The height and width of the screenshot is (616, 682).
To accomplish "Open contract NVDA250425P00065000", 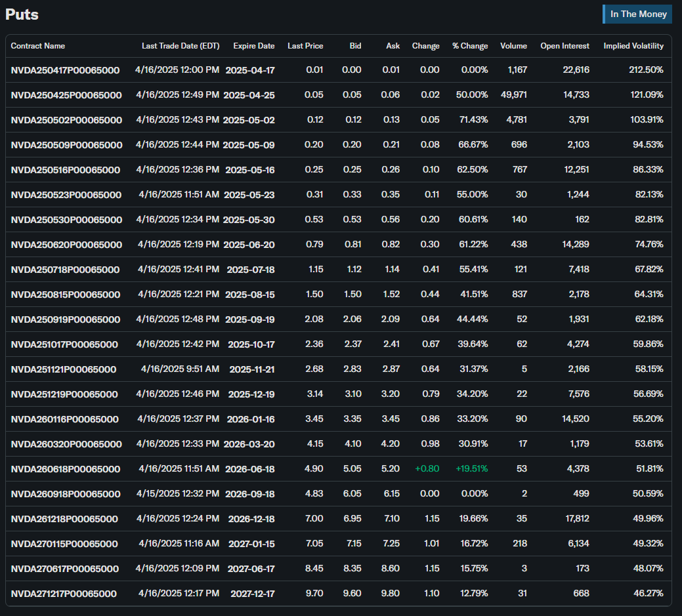I will pos(66,95).
